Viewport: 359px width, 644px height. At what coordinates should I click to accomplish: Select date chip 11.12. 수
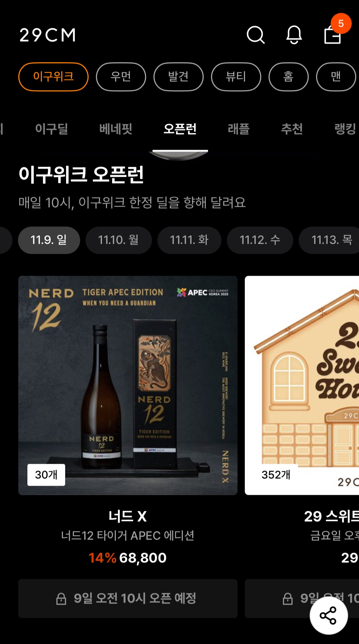[260, 240]
